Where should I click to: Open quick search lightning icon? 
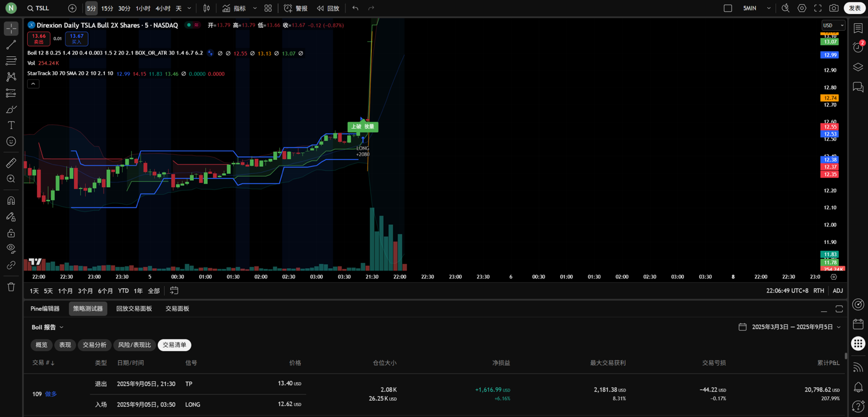click(785, 8)
